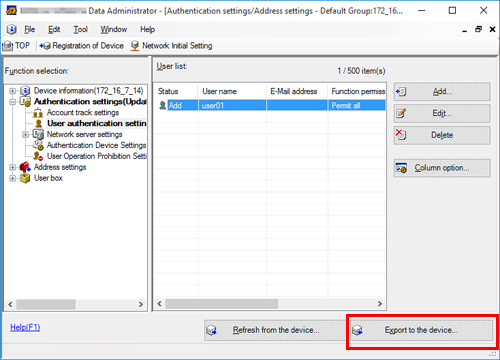Open the Help menu
Viewport: 500px width, 360px height.
147,30
